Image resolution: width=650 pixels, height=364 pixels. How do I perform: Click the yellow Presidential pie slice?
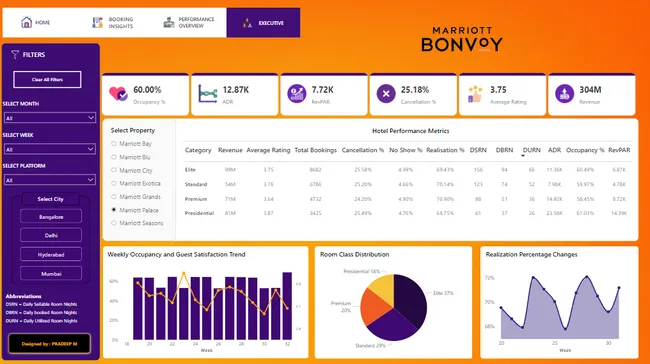pos(383,288)
